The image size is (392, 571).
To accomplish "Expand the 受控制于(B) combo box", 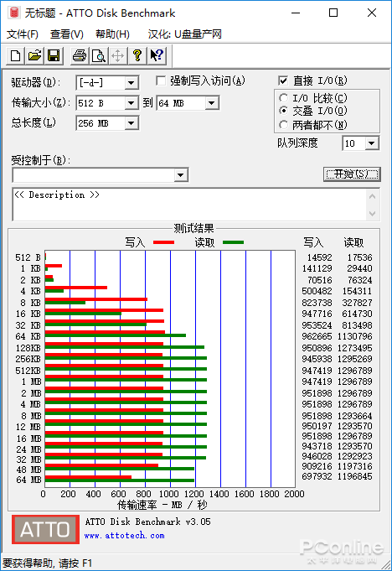I will coord(180,175).
